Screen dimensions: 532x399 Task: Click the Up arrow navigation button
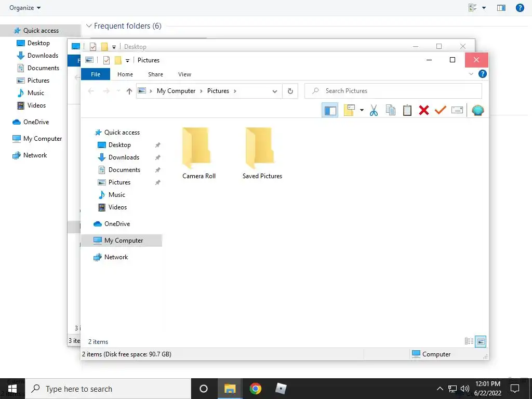[x=129, y=91]
